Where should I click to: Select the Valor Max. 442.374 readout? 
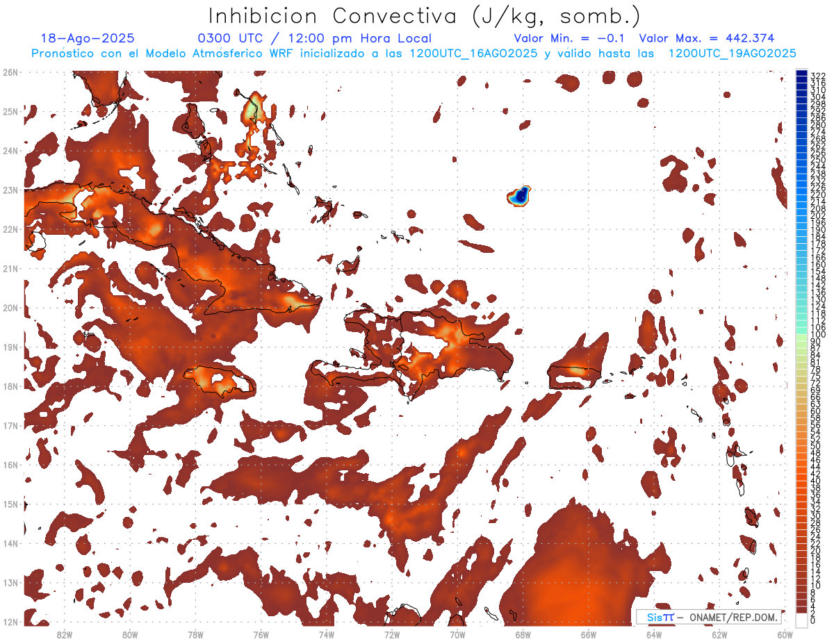point(706,39)
